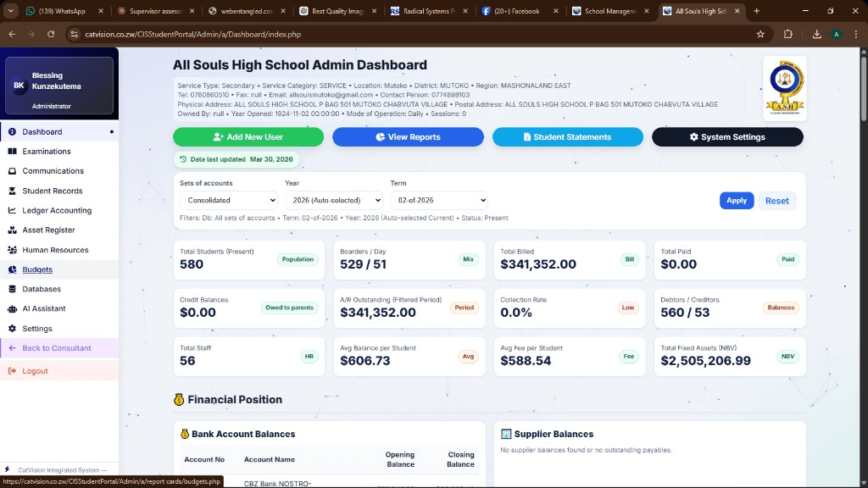This screenshot has height=488, width=868.
Task: Open the Term dropdown
Action: coord(439,200)
